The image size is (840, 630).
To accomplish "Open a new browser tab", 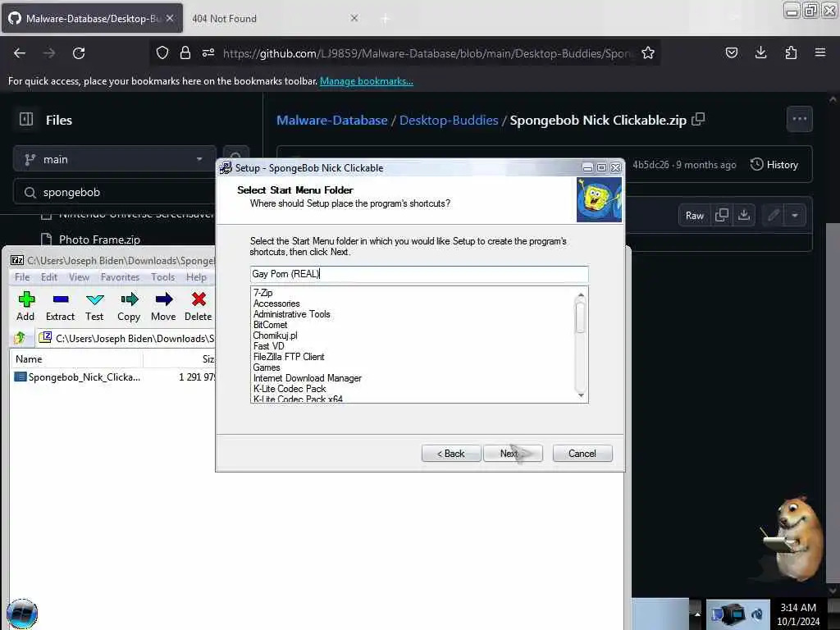I will tap(385, 20).
